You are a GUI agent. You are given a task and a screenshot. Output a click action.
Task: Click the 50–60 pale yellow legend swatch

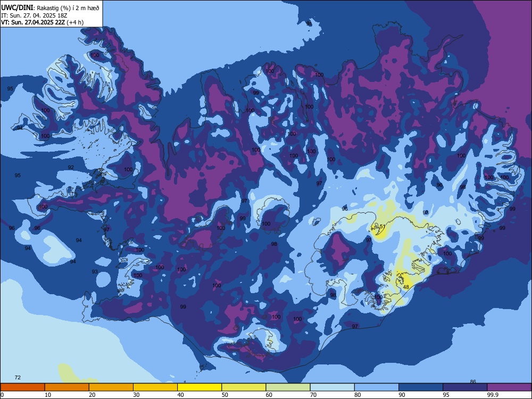click(244, 387)
